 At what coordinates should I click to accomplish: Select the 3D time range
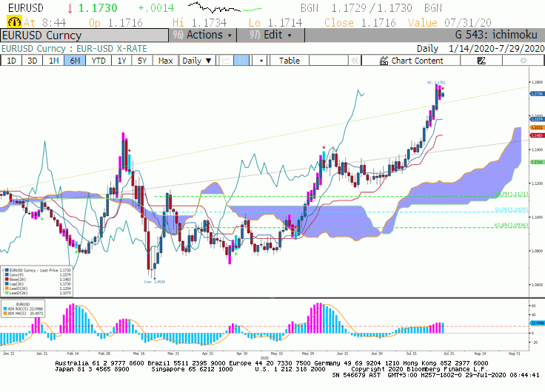pos(33,61)
